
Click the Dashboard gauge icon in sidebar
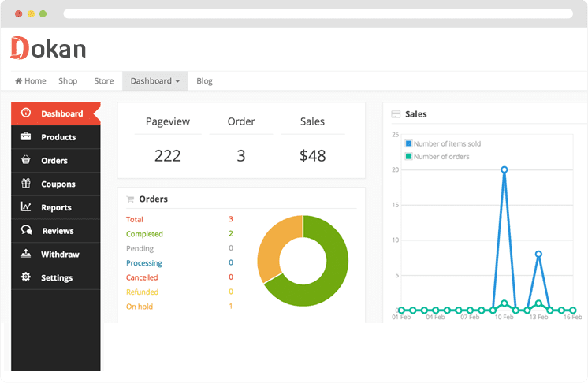[26, 113]
